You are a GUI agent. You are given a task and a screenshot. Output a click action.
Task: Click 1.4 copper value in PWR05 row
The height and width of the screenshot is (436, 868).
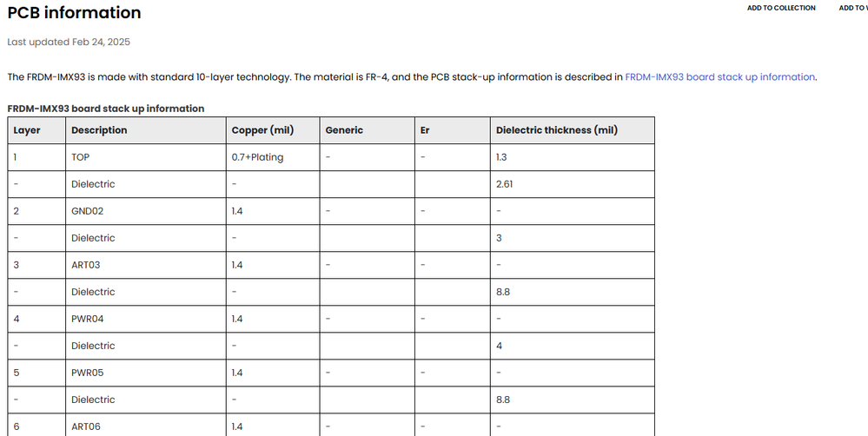(272, 373)
